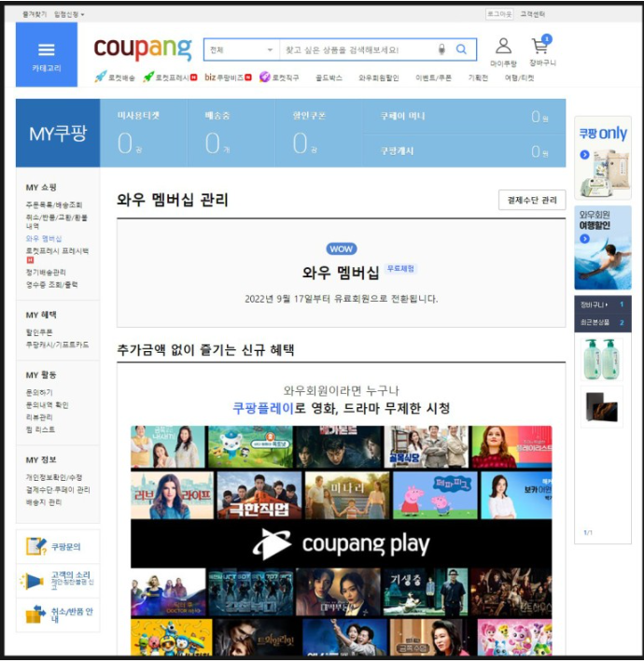Focus the product search input field
The image size is (644, 662).
(x=358, y=49)
